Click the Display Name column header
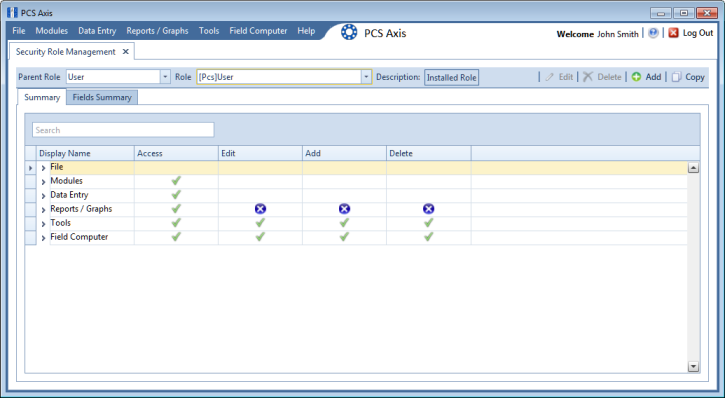This screenshot has height=398, width=725. click(85, 153)
